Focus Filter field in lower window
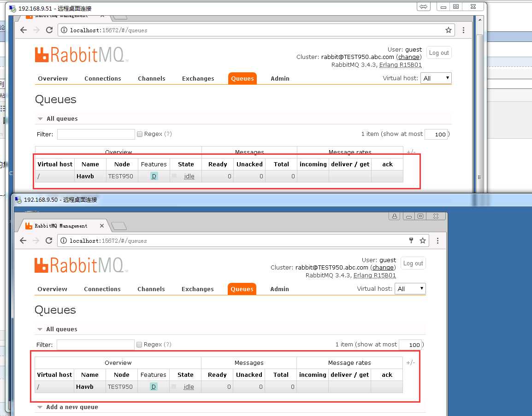This screenshot has height=416, width=532. point(96,345)
